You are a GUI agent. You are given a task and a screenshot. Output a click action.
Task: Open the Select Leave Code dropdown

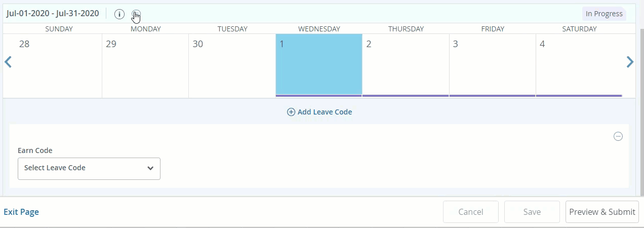click(x=89, y=168)
